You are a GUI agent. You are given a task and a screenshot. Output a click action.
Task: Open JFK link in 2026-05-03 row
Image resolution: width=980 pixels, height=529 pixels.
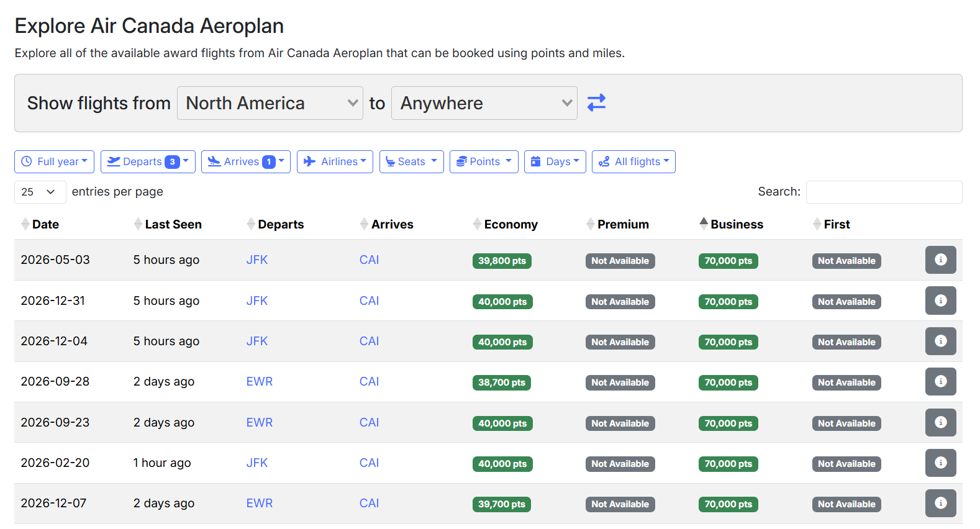[257, 260]
